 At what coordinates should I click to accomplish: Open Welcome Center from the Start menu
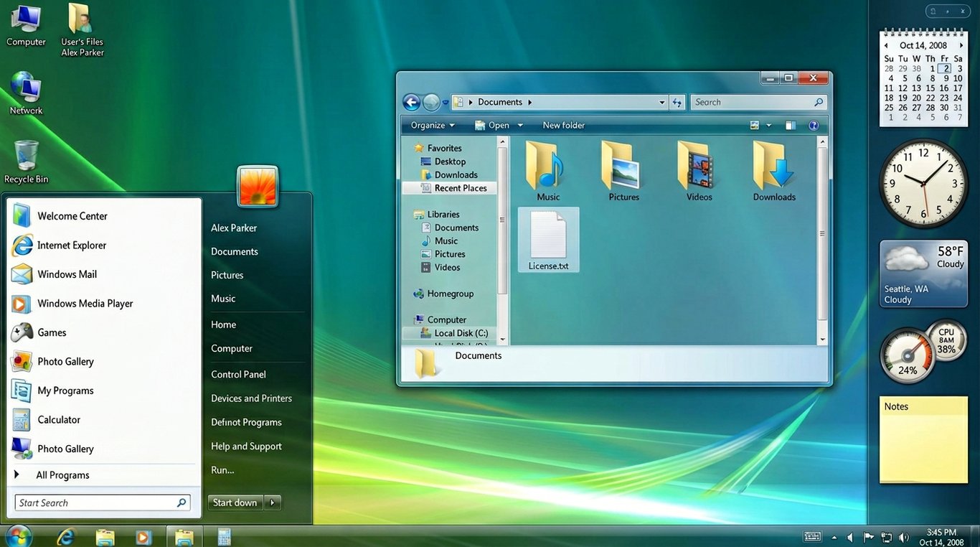click(72, 215)
